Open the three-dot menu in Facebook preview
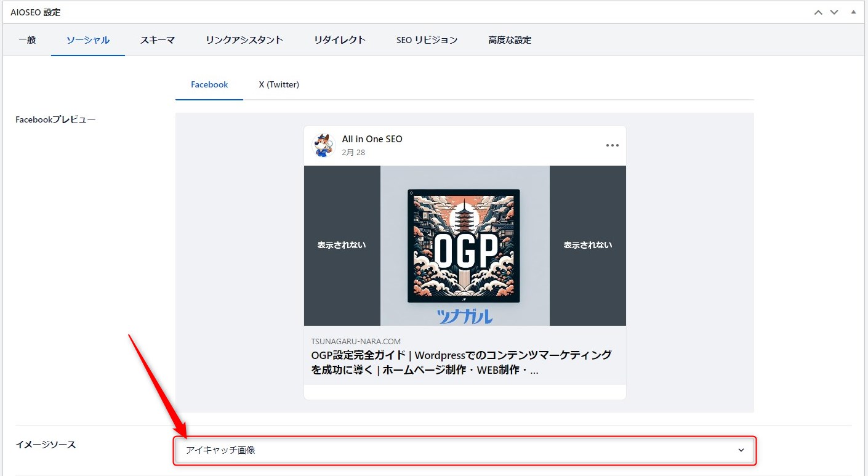868x476 pixels. coord(612,145)
